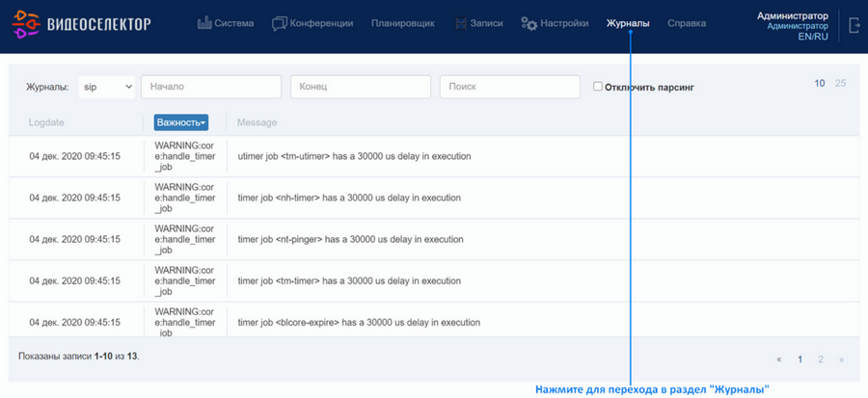Open the Планировщик menu item
Viewport: 868px width, 398px height.
coord(403,24)
